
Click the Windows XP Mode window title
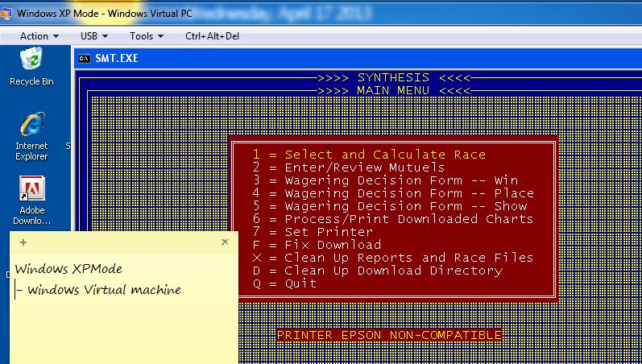pos(105,13)
